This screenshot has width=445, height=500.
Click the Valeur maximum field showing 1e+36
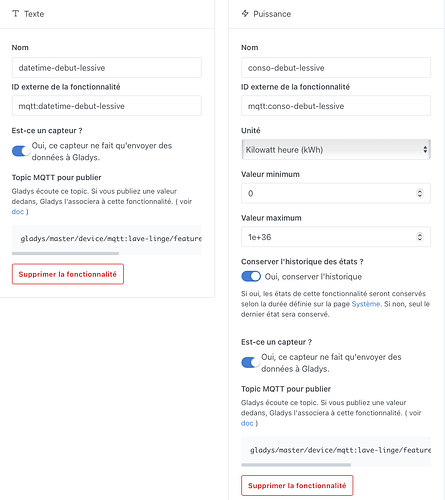click(336, 237)
